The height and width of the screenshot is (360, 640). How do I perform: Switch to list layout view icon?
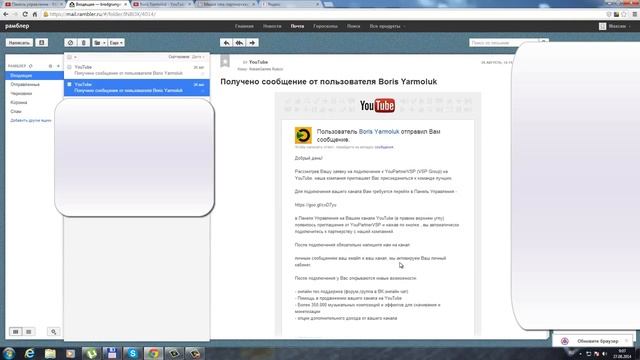pos(29,332)
